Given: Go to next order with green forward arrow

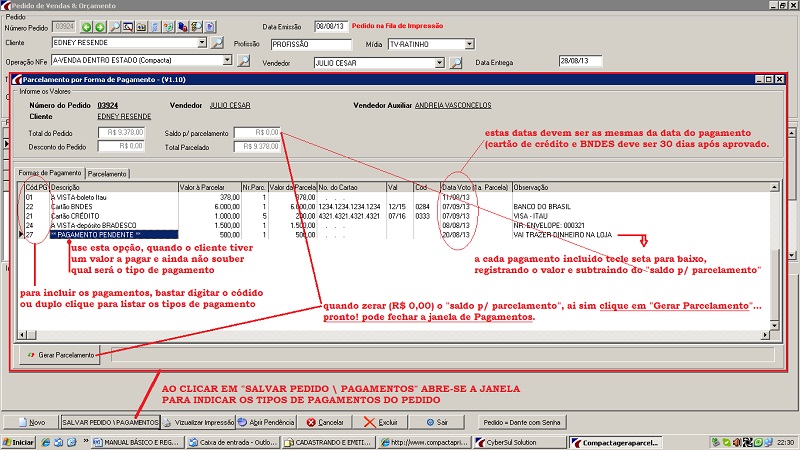Looking at the screenshot, I should 100,27.
